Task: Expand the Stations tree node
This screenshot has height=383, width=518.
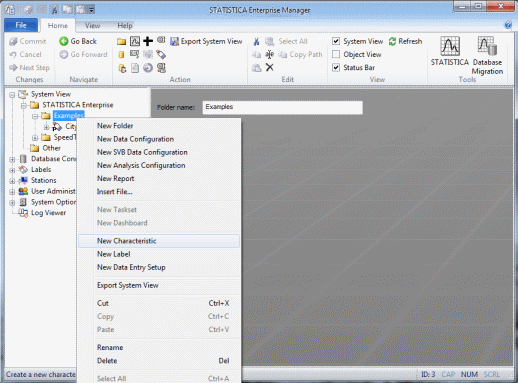Action: coord(12,181)
